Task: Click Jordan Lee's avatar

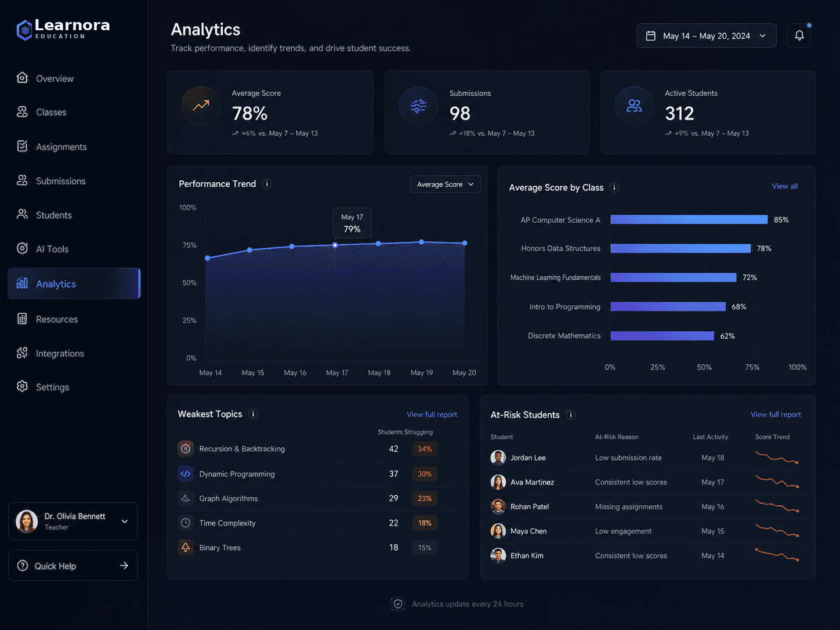Action: point(498,458)
